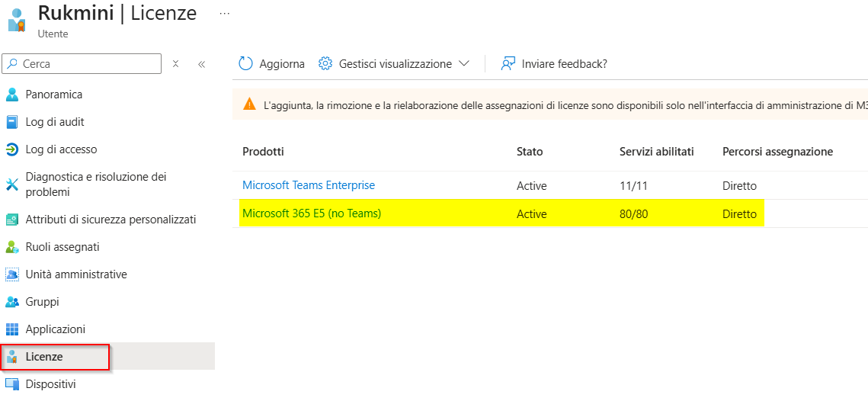Click Diretto in Microsoft 365 E5 row

[739, 213]
